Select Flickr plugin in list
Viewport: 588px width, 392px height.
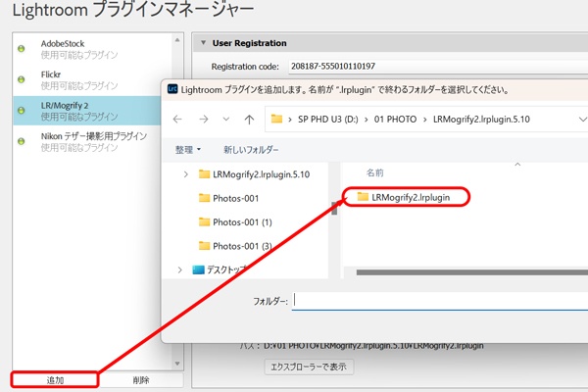click(92, 80)
